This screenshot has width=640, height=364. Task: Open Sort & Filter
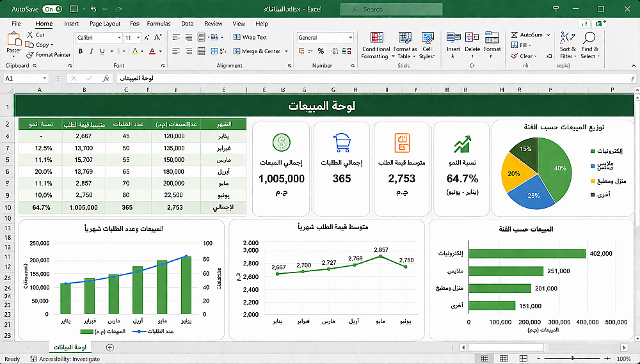pyautogui.click(x=567, y=45)
